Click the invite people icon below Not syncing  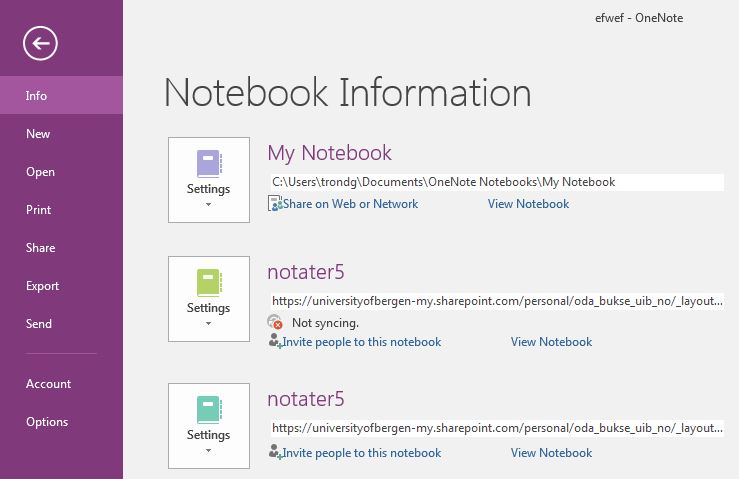275,342
